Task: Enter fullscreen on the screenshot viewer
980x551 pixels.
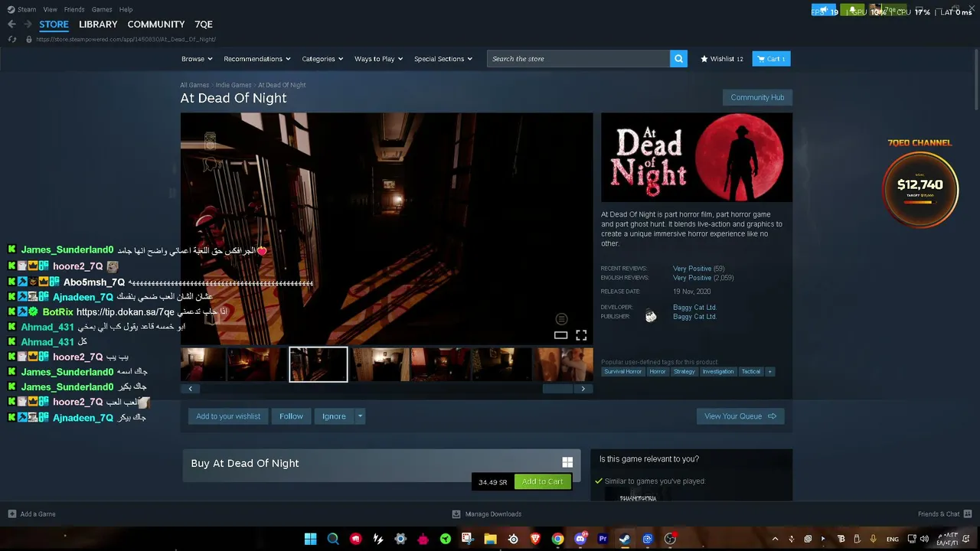Action: click(x=581, y=335)
